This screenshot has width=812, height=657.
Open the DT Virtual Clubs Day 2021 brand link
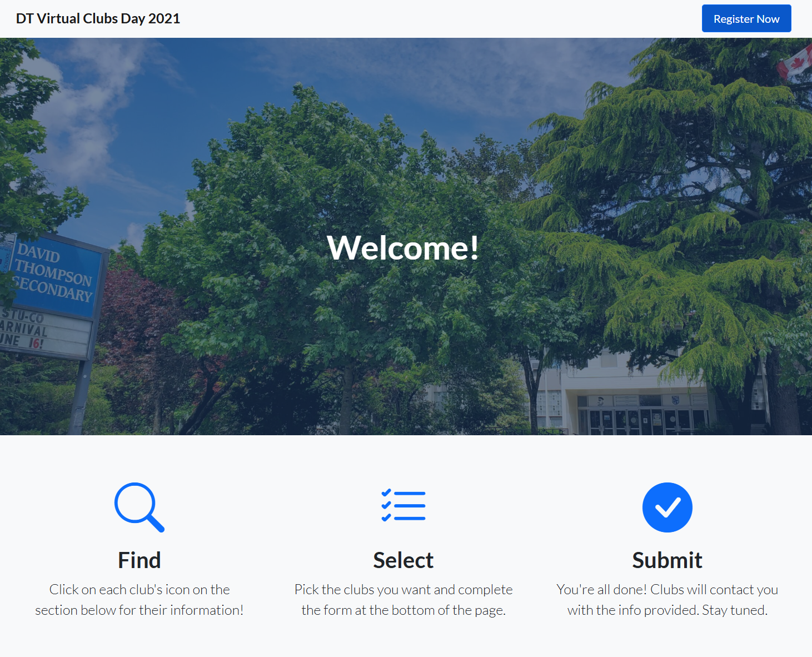98,18
